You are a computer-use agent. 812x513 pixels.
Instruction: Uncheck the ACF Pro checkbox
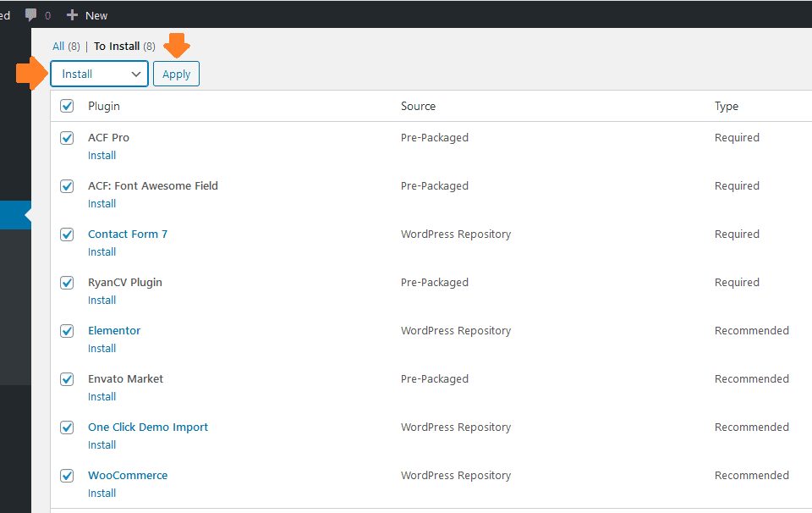[67, 138]
